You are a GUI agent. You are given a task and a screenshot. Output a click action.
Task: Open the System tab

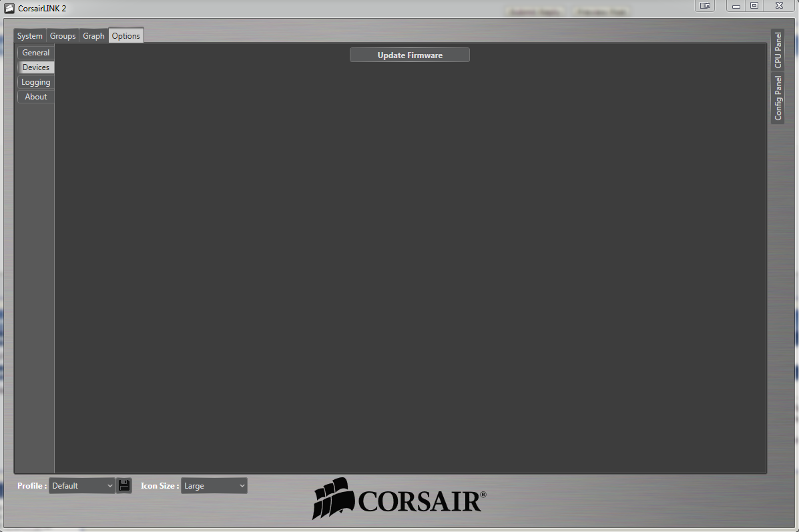tap(29, 35)
